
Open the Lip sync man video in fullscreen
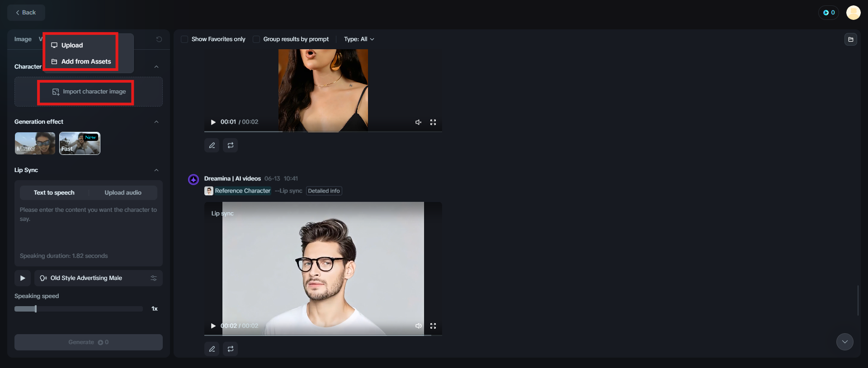(433, 326)
